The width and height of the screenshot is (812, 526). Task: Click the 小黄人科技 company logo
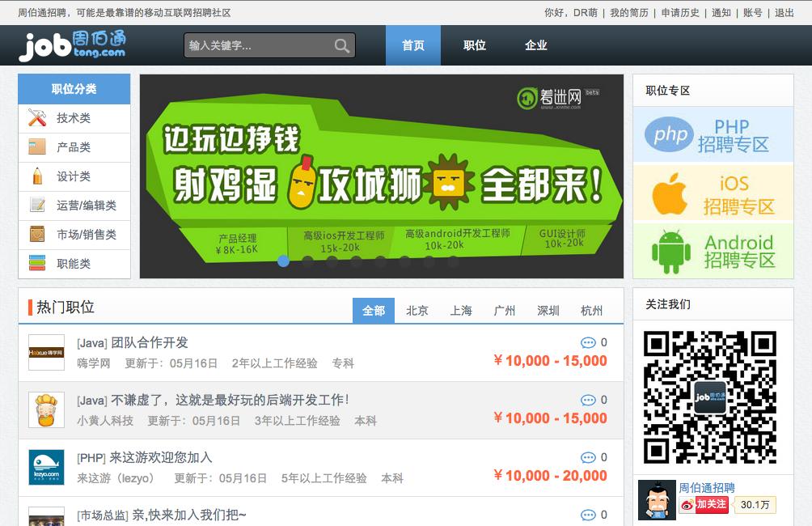click(47, 410)
